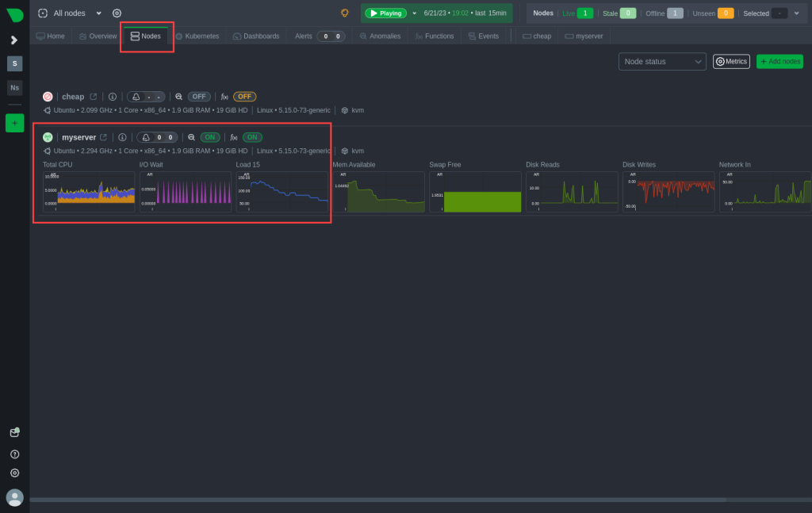Click myserver functions fx icon
This screenshot has height=513, width=812.
234,137
